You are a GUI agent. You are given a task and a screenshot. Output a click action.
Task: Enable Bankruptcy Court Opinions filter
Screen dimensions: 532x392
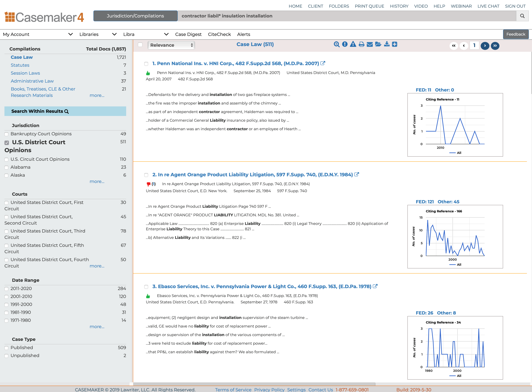(x=6, y=134)
